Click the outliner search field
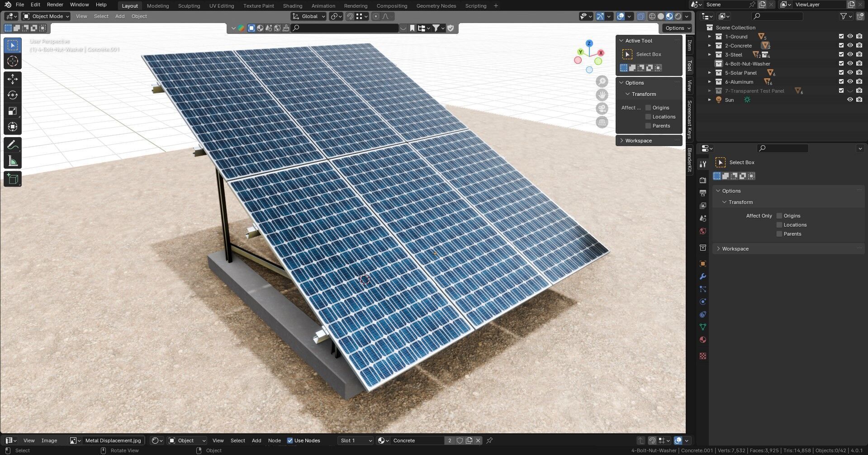 777,16
